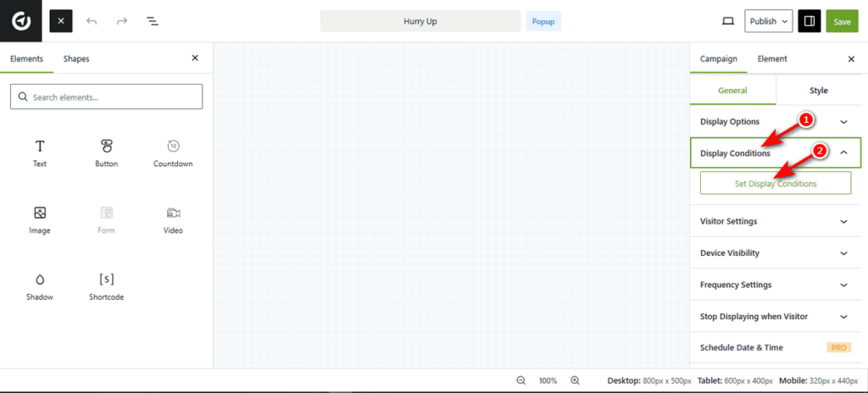Add an Image element

(x=40, y=220)
